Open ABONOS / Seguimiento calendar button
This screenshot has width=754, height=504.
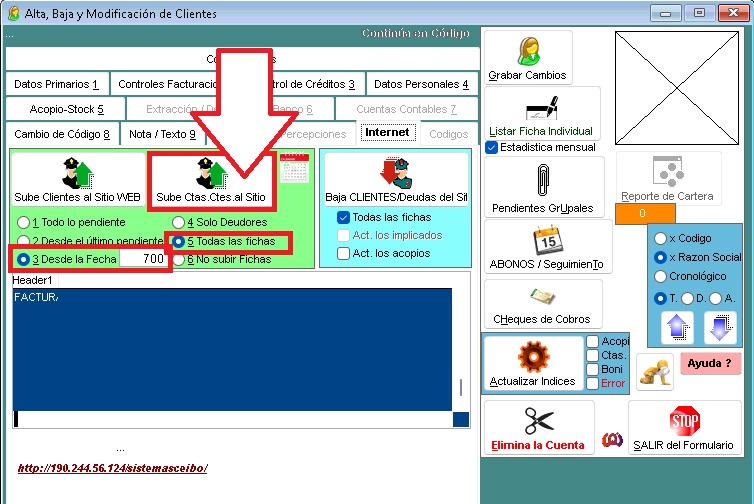pyautogui.click(x=548, y=247)
